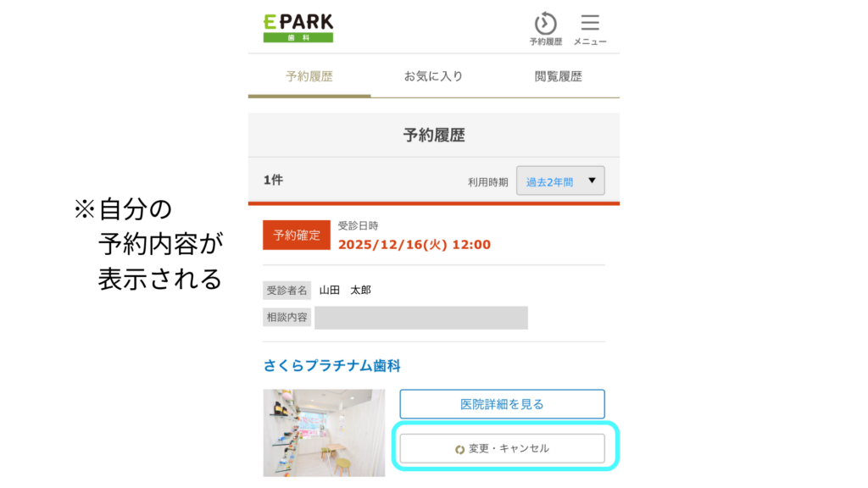The height and width of the screenshot is (488, 868).
Task: Click the patient name 山田 太郎
Action: (345, 290)
